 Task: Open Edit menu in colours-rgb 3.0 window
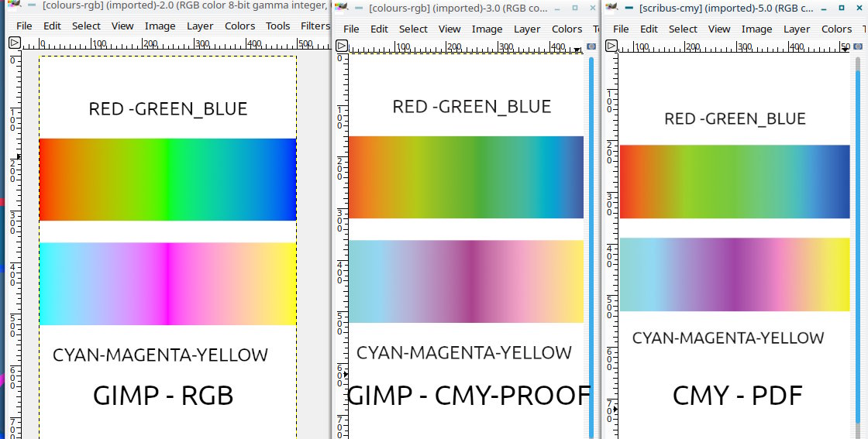pos(379,29)
